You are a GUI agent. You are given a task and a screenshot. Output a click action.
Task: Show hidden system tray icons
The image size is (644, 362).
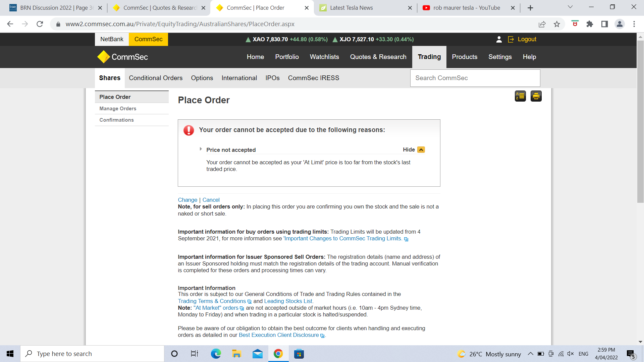[530, 354]
